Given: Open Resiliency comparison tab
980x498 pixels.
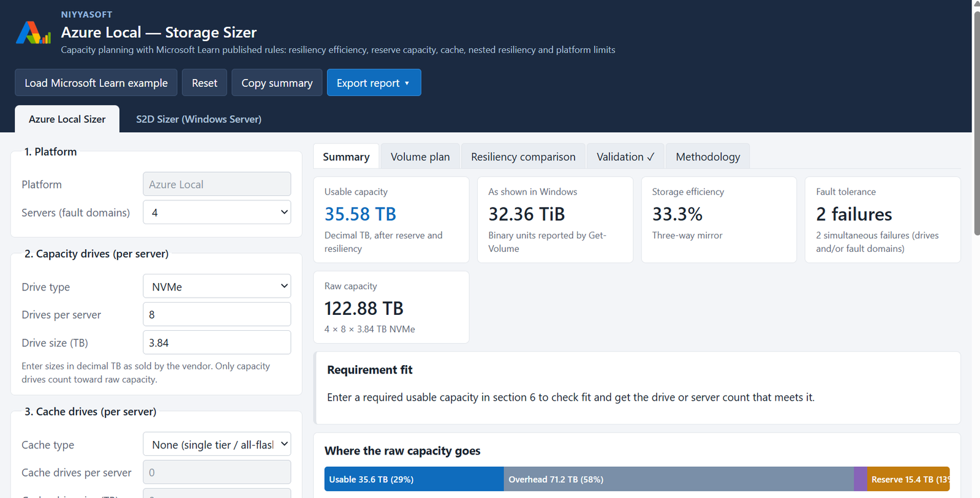Looking at the screenshot, I should point(523,157).
